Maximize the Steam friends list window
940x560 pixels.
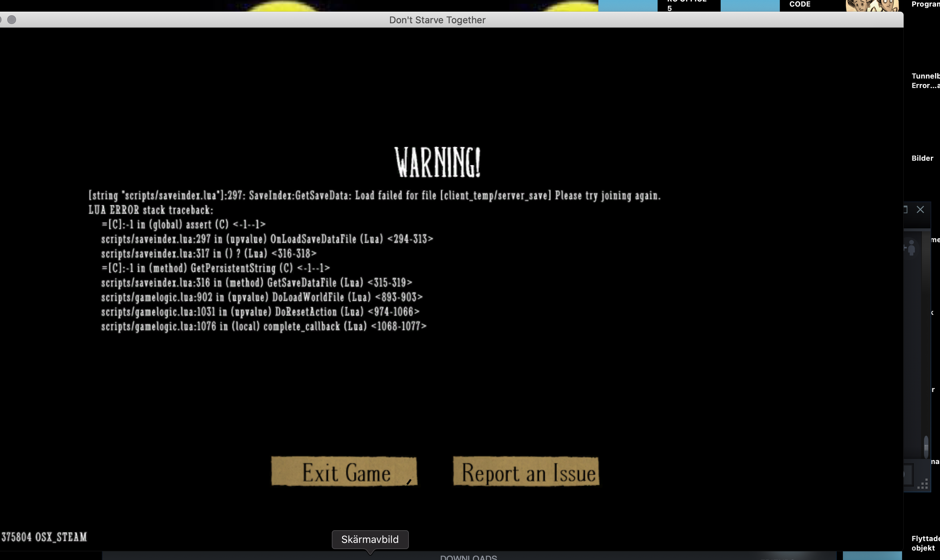coord(906,210)
